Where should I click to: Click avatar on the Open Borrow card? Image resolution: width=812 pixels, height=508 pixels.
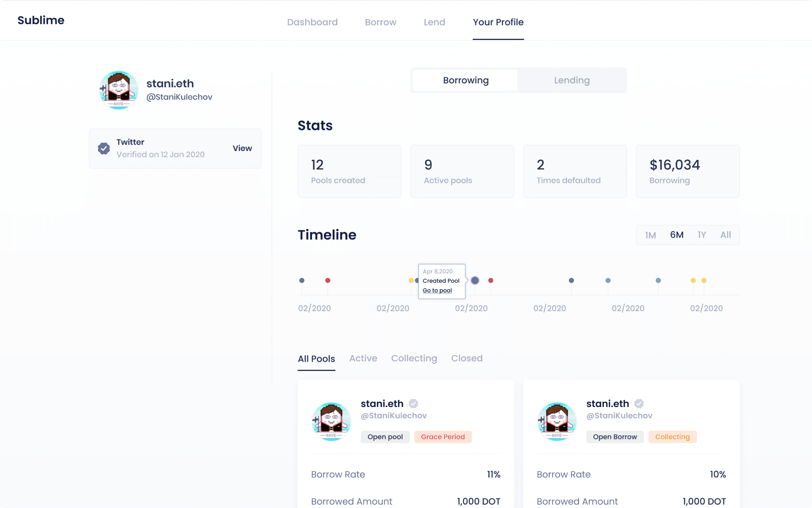click(557, 422)
